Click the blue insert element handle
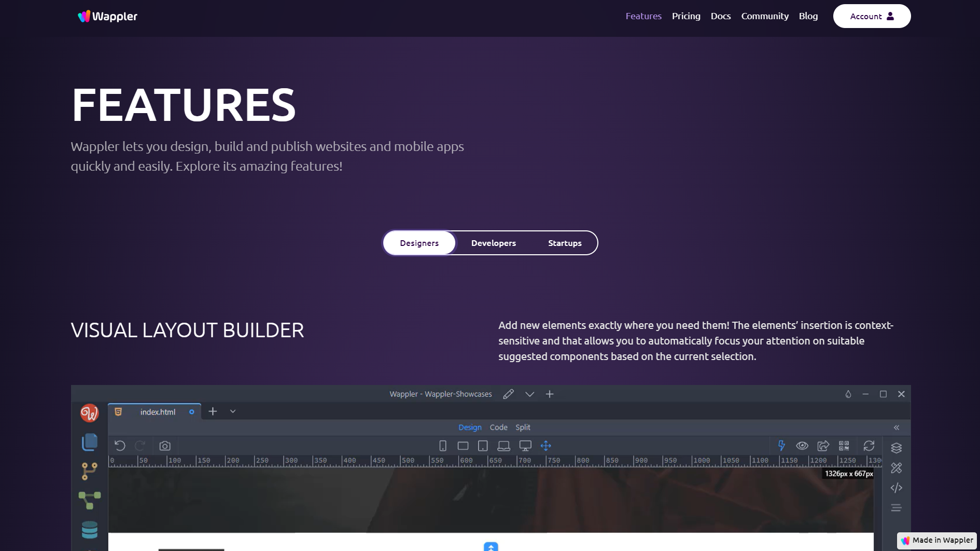The image size is (980, 551). point(491,546)
